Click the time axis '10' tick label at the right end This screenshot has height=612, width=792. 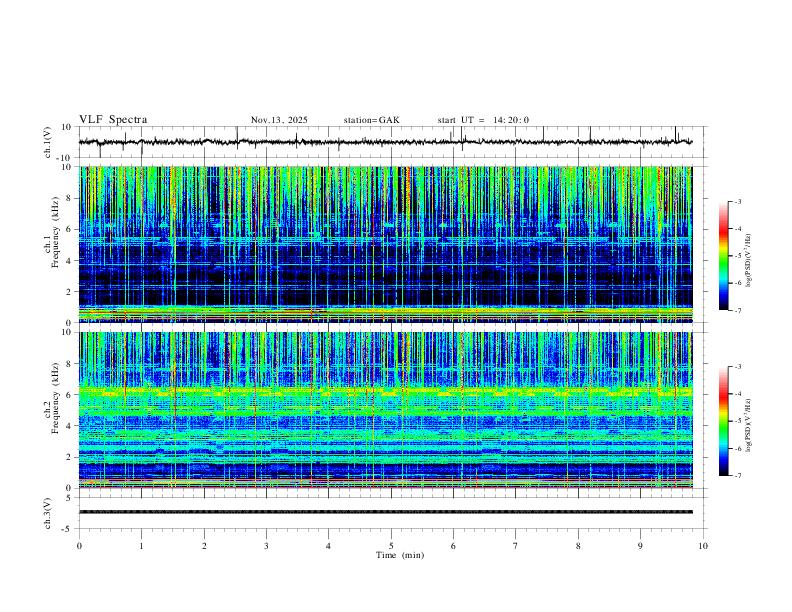point(703,546)
